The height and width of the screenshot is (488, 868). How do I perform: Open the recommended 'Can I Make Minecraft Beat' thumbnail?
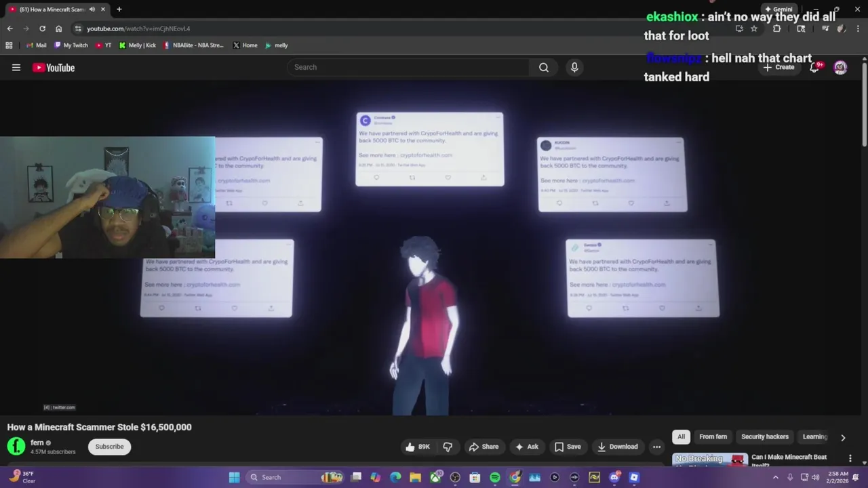point(710,460)
